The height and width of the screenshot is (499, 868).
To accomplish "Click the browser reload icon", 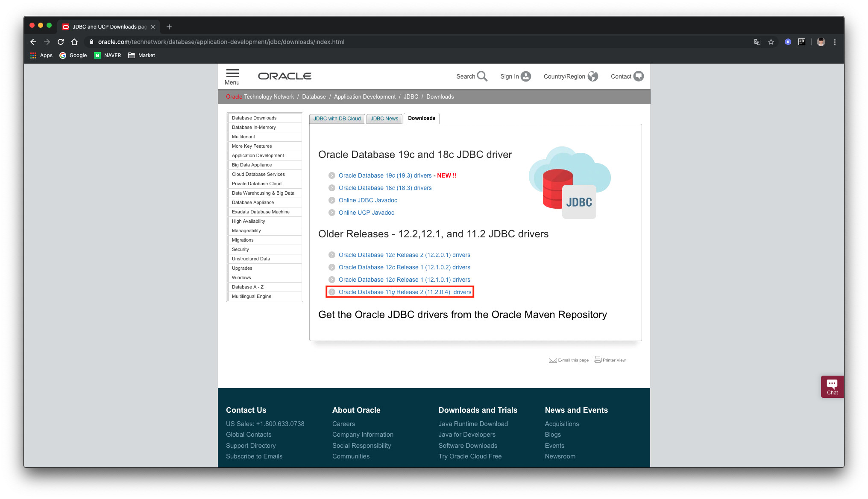I will [61, 42].
